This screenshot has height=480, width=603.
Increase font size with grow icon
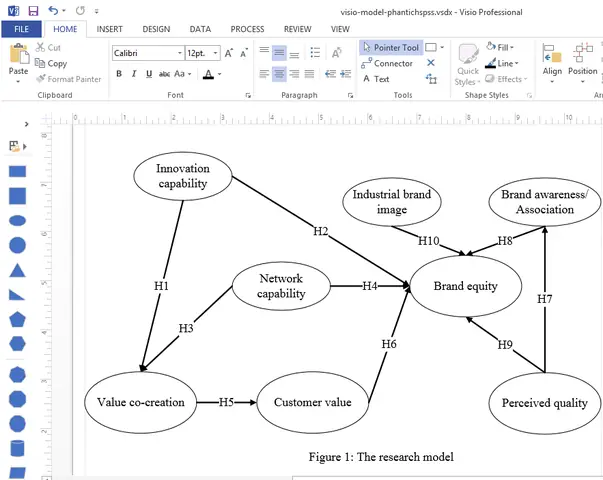228,53
